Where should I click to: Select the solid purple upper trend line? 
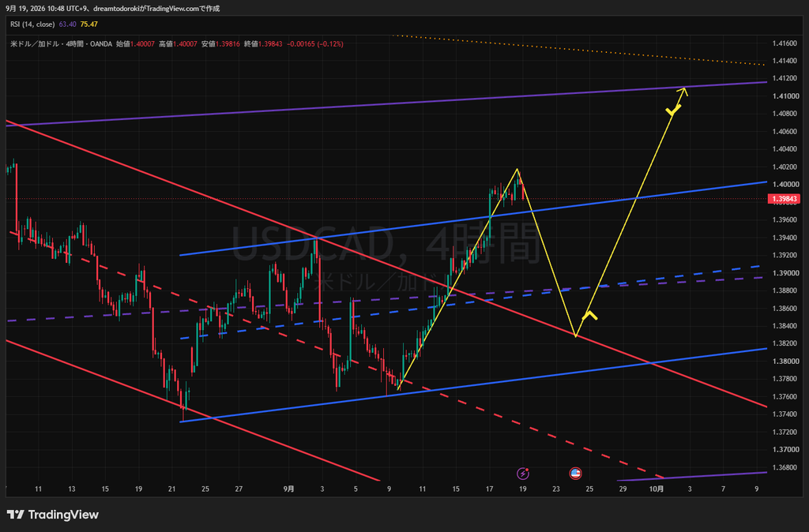(x=386, y=103)
